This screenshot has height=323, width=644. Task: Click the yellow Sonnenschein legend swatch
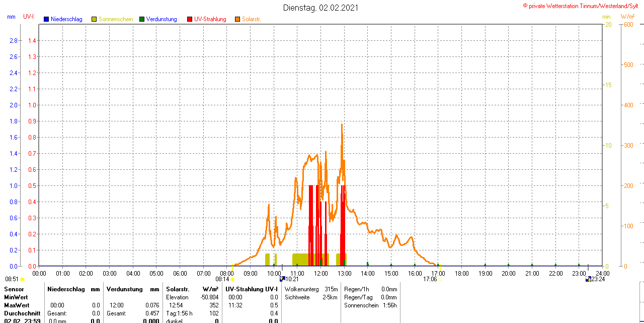[94, 19]
